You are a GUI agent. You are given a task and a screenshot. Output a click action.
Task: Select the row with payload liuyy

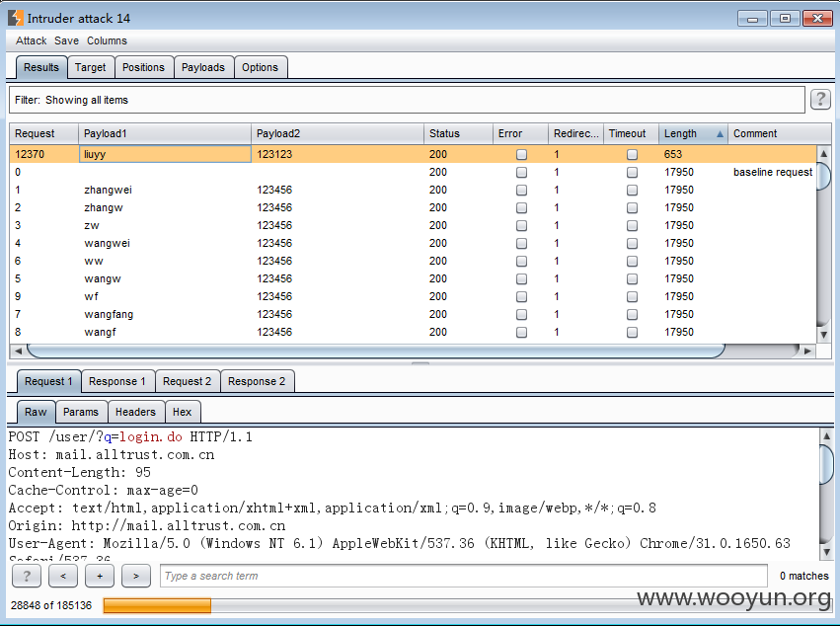click(x=413, y=154)
